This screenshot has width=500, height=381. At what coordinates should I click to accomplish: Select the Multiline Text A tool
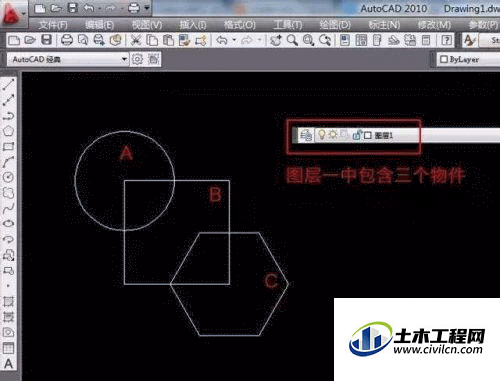point(8,364)
